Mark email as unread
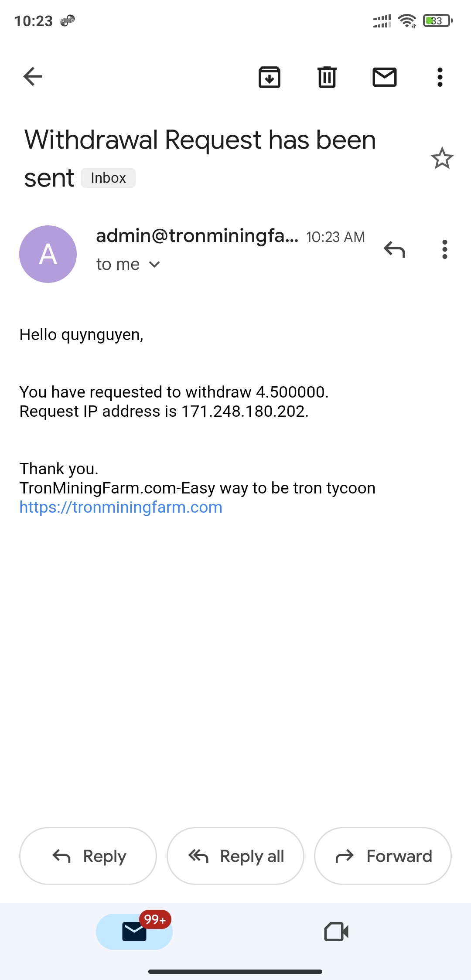The width and height of the screenshot is (471, 980). coord(384,77)
